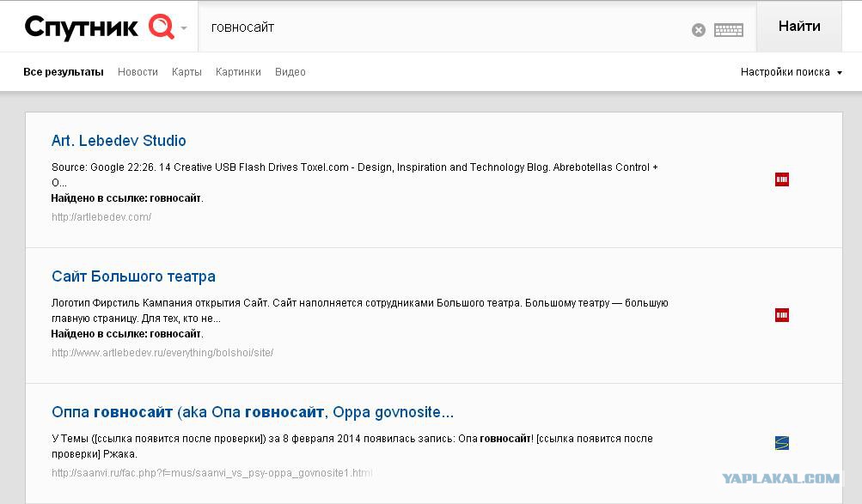Select the Все результаты tab
The width and height of the screenshot is (862, 504).
64,72
